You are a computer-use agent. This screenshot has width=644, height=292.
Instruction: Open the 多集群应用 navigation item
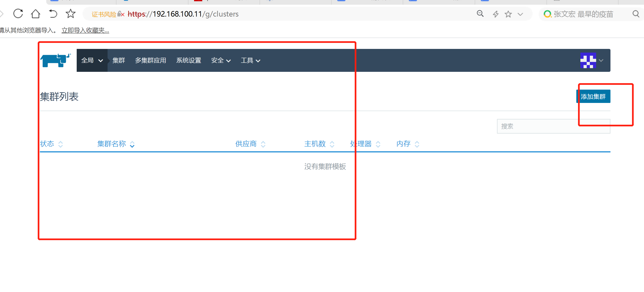(x=151, y=60)
